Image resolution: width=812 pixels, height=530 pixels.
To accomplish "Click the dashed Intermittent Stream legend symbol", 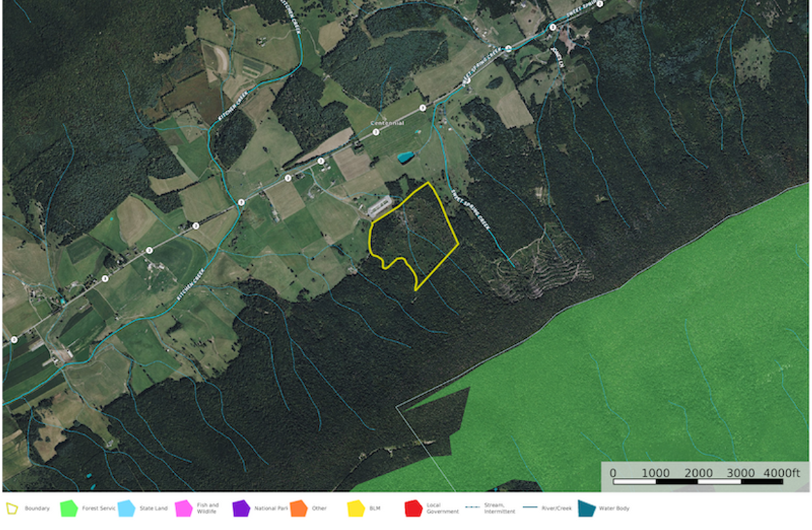I will tap(472, 509).
